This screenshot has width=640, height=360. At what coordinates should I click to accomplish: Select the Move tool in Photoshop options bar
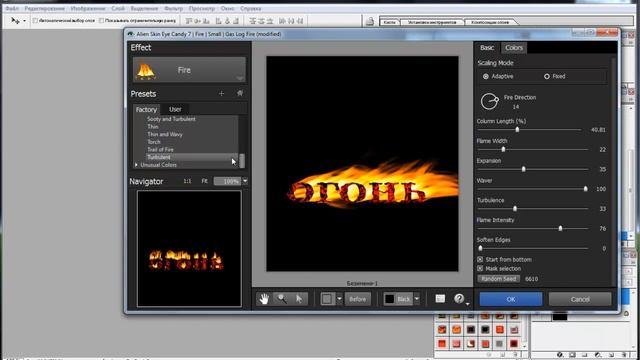[15, 20]
